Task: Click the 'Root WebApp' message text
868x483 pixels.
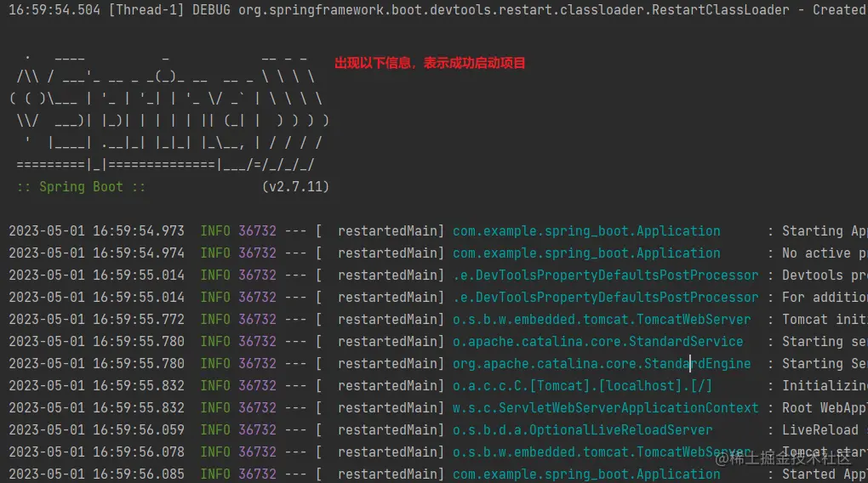Action: point(825,408)
